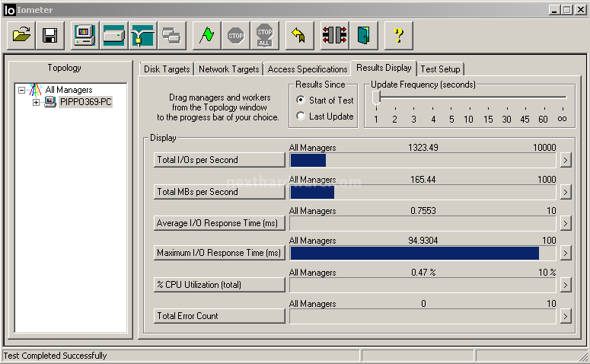Screen dimensions: 590x364
Task: Click the % CPU Utilization (total) button
Action: (219, 285)
